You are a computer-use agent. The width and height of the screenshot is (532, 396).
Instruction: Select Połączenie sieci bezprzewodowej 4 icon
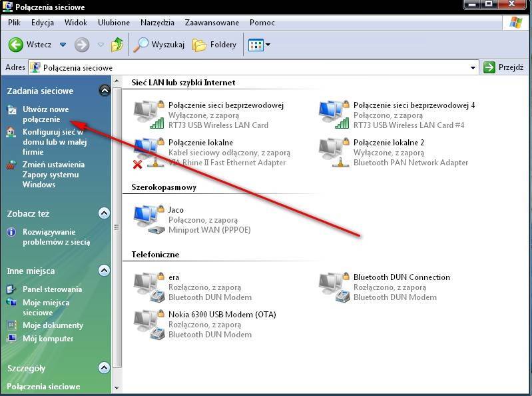[334, 115]
